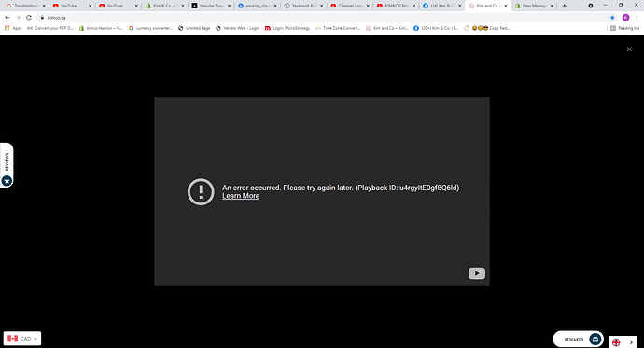Click the star badge on Reviews tab
Image resolution: width=644 pixels, height=348 pixels.
pyautogui.click(x=7, y=181)
